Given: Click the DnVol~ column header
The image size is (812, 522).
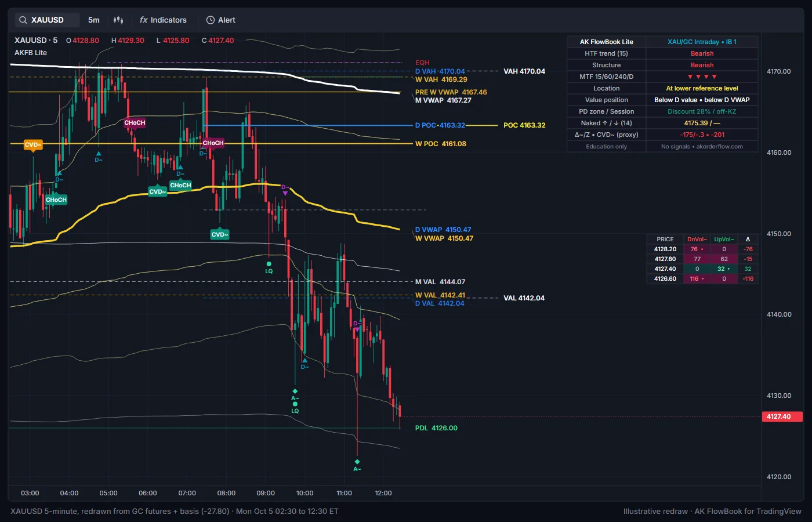Looking at the screenshot, I should click(x=697, y=240).
